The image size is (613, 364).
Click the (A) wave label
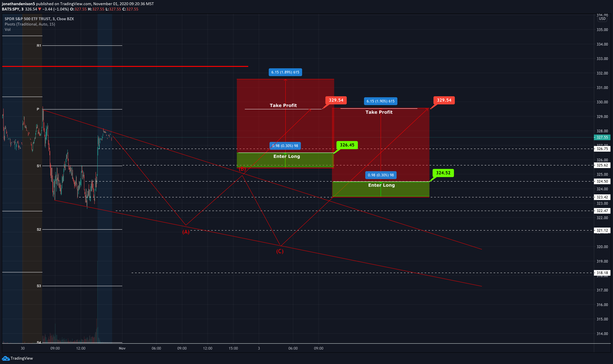(186, 232)
